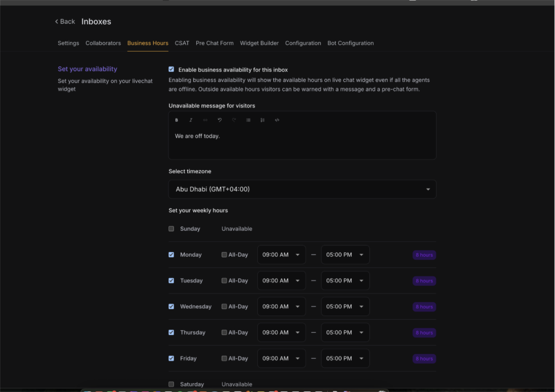Uncheck the Friday availability checkbox
This screenshot has width=555, height=392.
(171, 358)
